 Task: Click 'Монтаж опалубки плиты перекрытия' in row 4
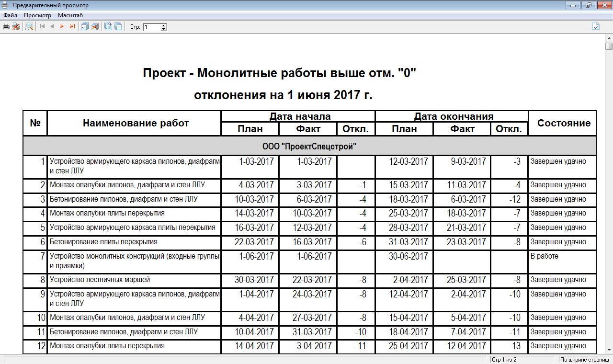(x=107, y=213)
